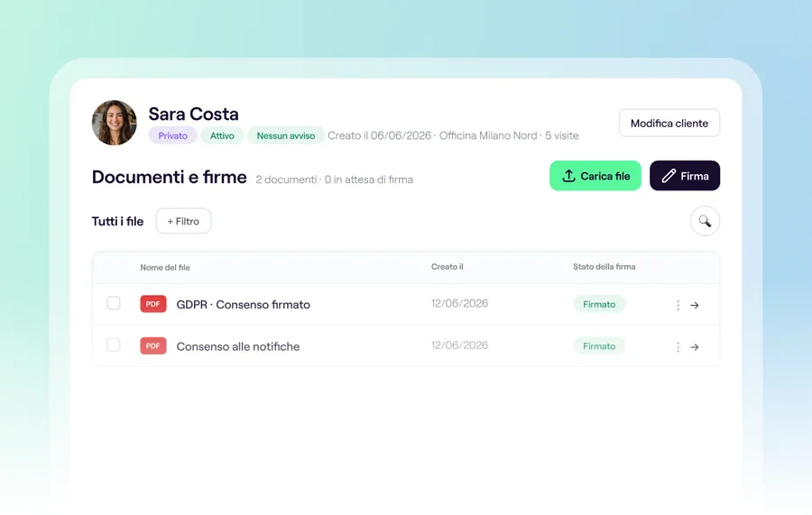Screen dimensions: 812x515
Task: Open the Consenso alle notifiche file
Action: (x=238, y=346)
